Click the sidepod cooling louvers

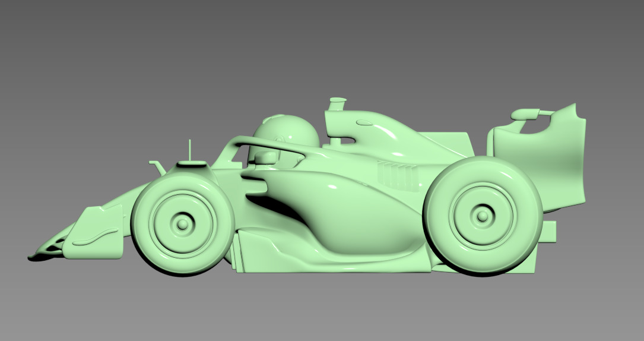[398, 176]
